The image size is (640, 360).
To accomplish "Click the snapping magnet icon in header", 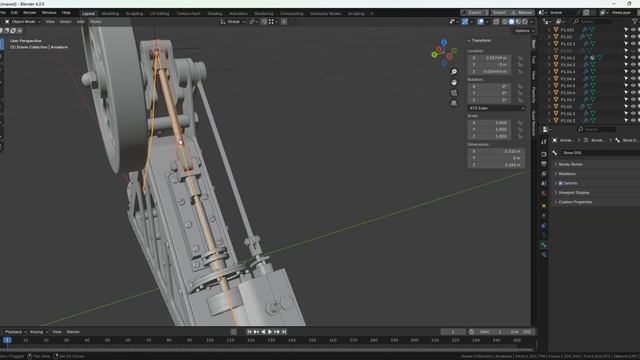I will (264, 22).
